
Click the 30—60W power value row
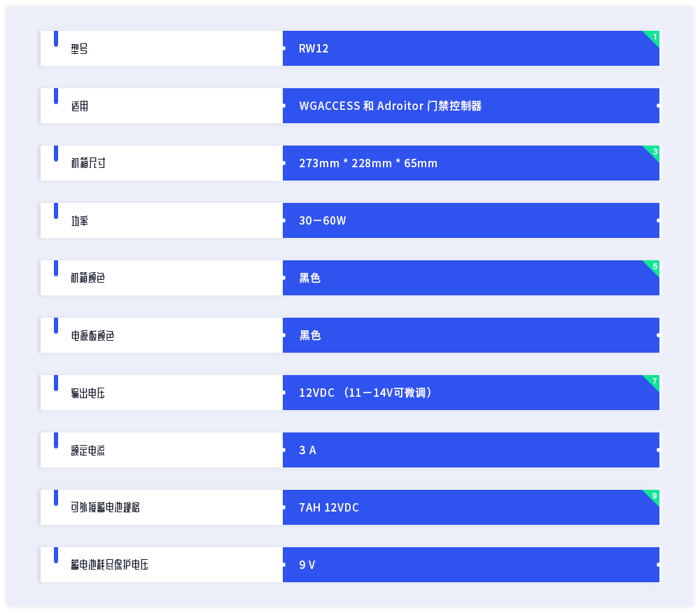point(471,220)
